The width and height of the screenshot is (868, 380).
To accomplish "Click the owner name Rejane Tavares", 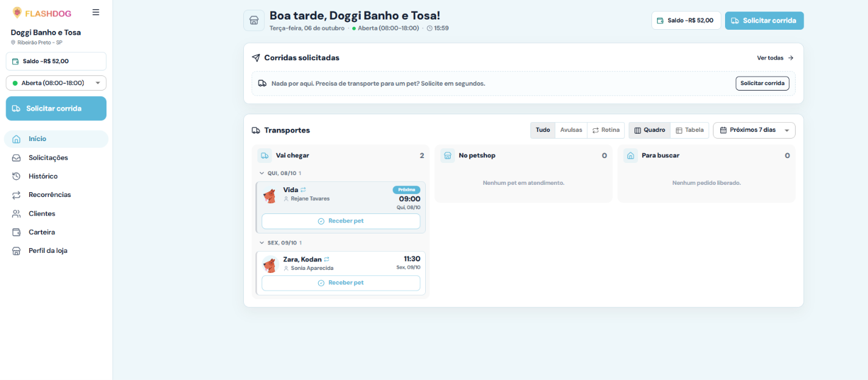I will (x=310, y=199).
